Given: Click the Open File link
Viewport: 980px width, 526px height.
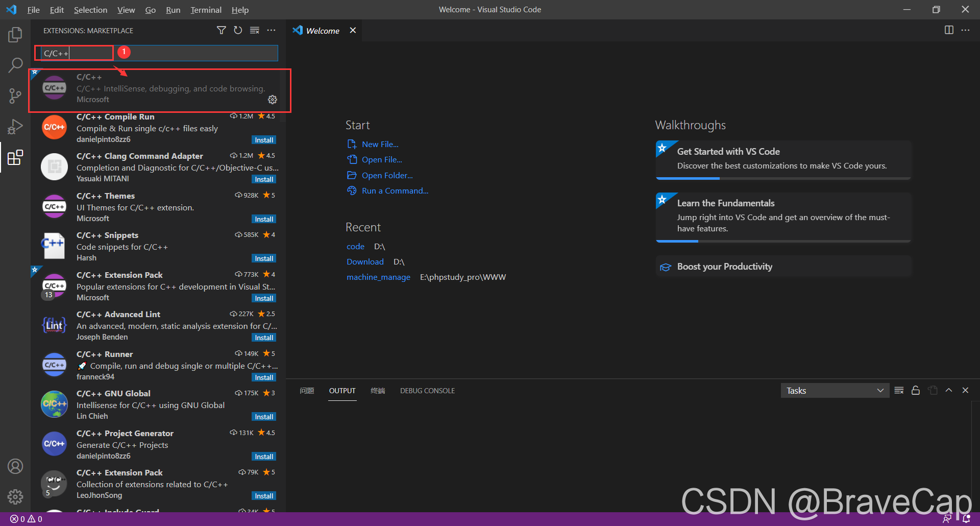Looking at the screenshot, I should 382,160.
